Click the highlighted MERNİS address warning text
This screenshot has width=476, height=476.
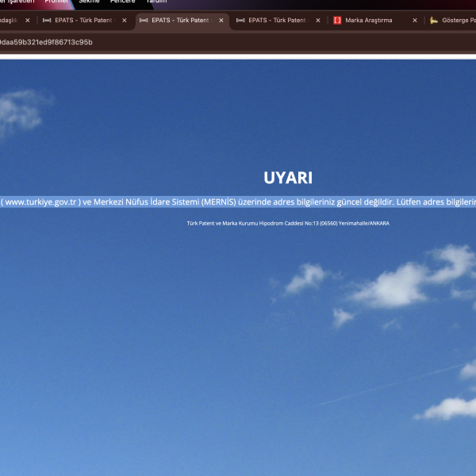click(x=238, y=202)
